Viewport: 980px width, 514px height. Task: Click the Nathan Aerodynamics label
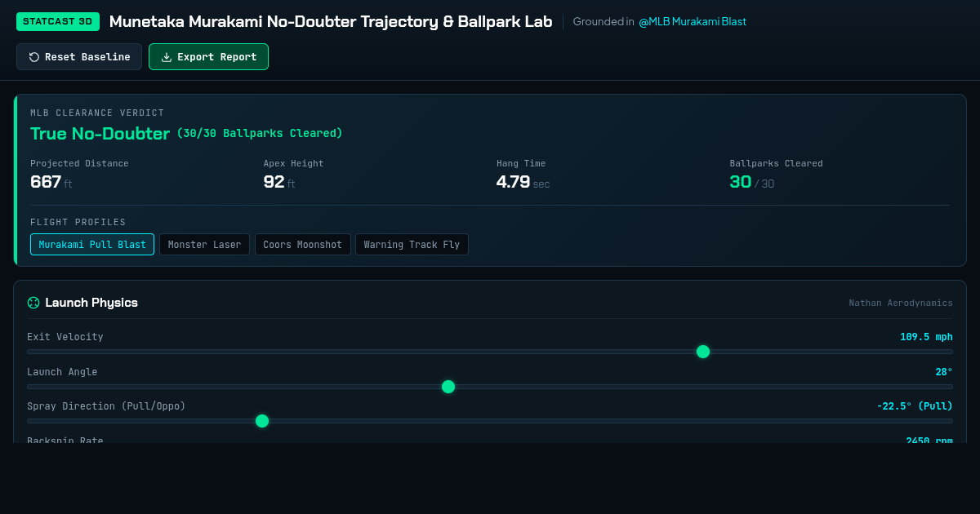coord(901,303)
